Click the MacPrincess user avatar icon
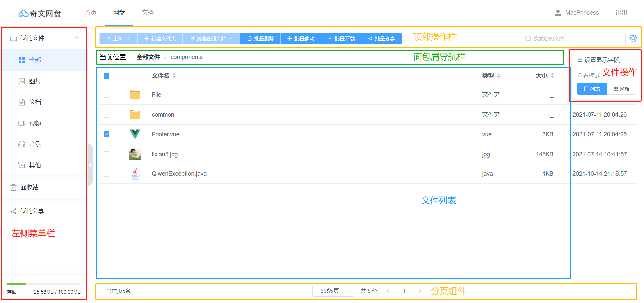The width and height of the screenshot is (644, 303). [558, 13]
